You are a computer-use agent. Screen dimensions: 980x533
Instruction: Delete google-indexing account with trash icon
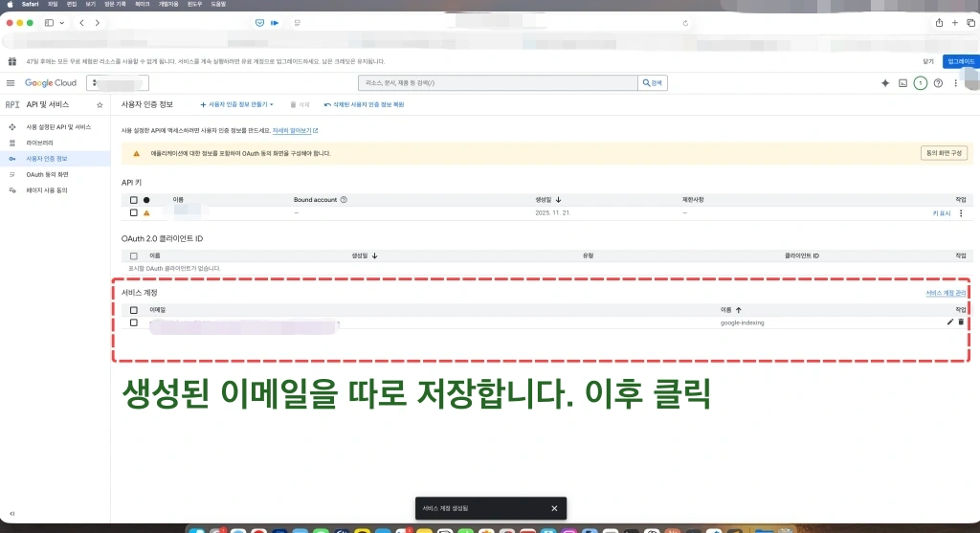961,322
